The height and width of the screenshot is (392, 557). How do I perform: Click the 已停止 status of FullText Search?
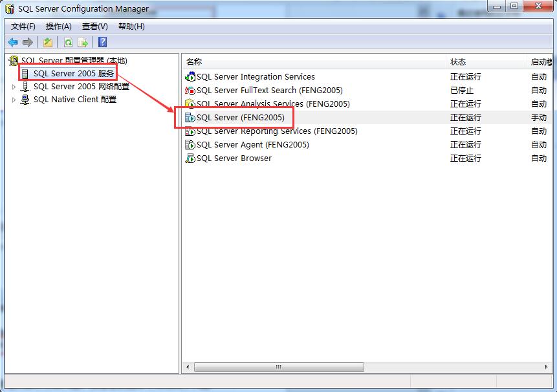(462, 91)
